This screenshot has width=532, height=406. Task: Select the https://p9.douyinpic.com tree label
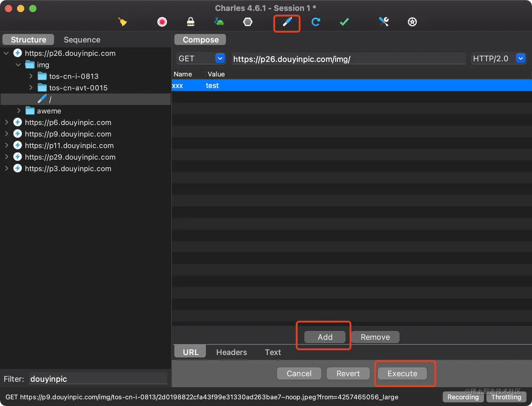point(68,134)
